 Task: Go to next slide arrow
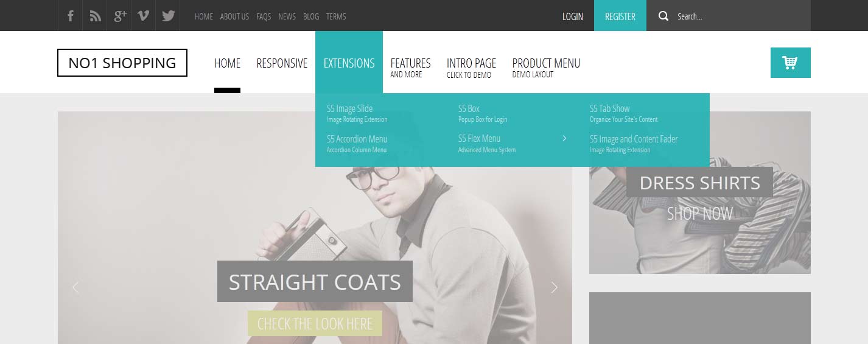(x=555, y=287)
